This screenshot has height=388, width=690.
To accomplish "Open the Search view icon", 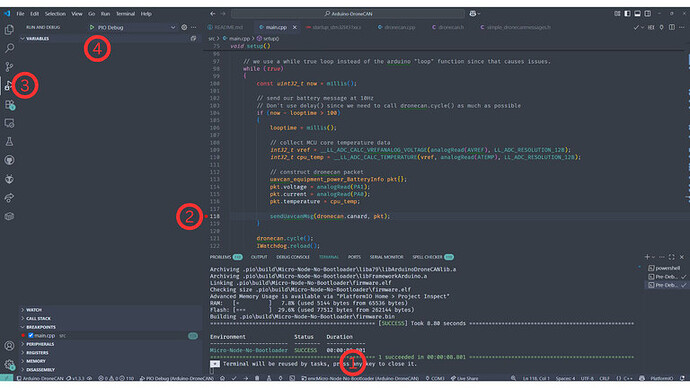I will click(9, 48).
